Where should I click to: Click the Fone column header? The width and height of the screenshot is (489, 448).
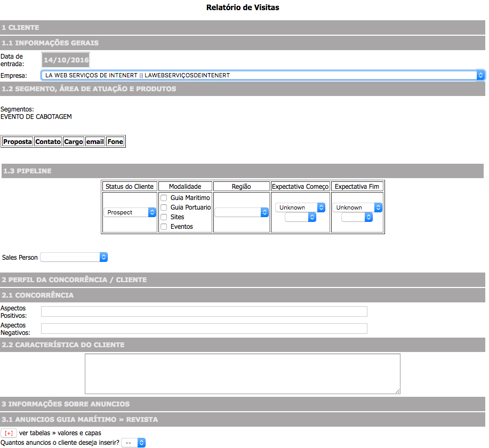[x=115, y=142]
